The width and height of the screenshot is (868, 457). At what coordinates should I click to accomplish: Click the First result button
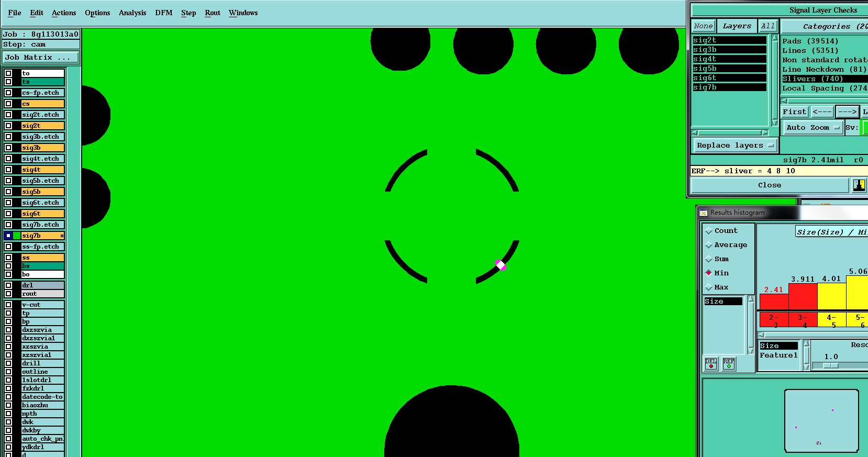tap(794, 112)
